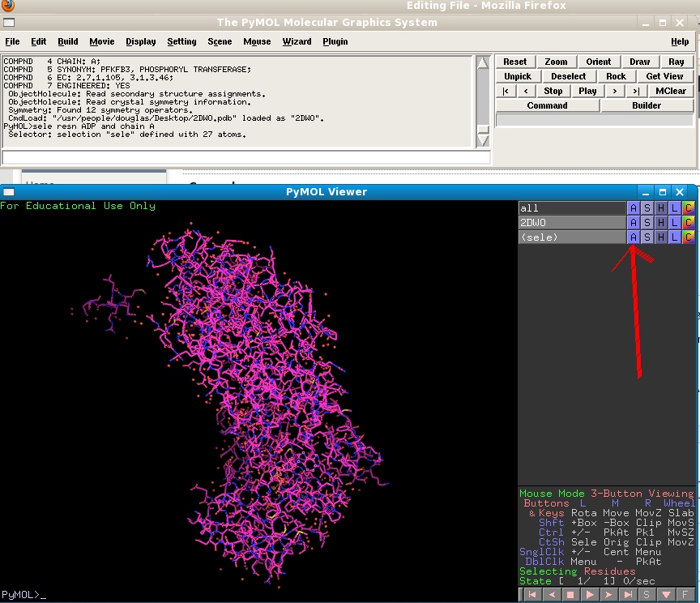Click the log scrollbar down arrow
The image size is (700, 603).
tap(483, 141)
